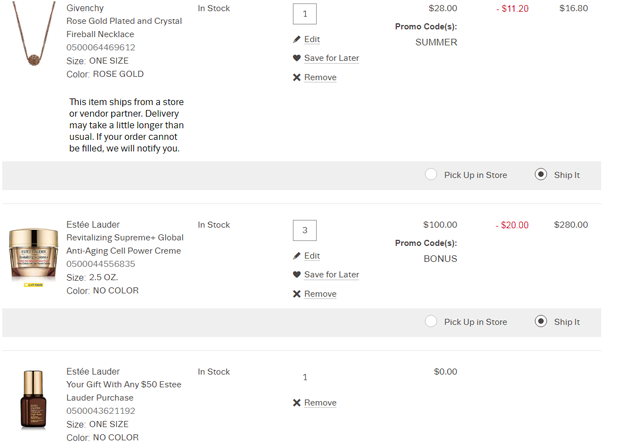
Task: Click the X icon to remove the Givenchy necklace
Action: (297, 77)
